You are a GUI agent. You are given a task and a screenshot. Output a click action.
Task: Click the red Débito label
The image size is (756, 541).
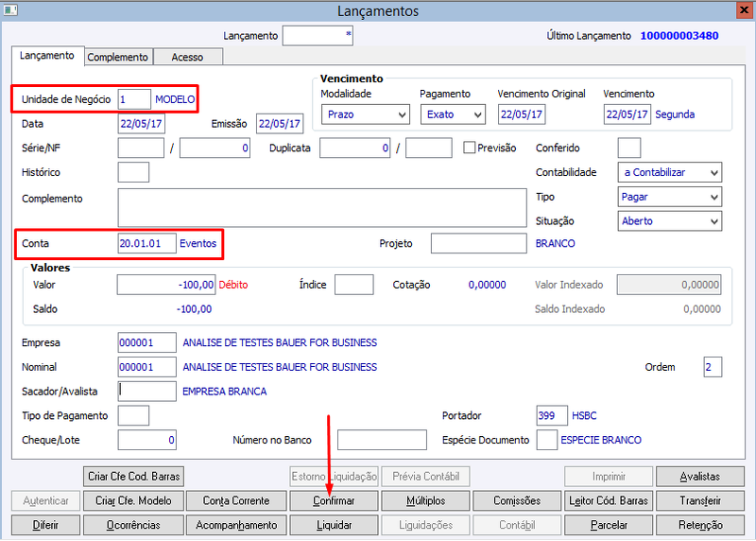[233, 285]
